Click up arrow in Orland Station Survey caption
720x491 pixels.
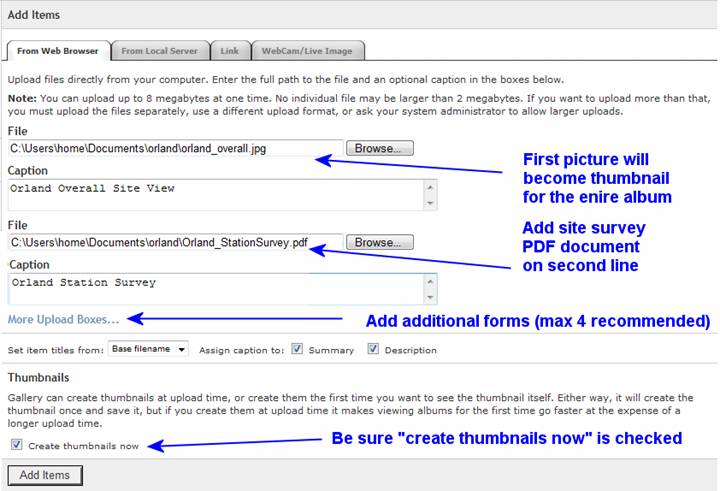[430, 282]
